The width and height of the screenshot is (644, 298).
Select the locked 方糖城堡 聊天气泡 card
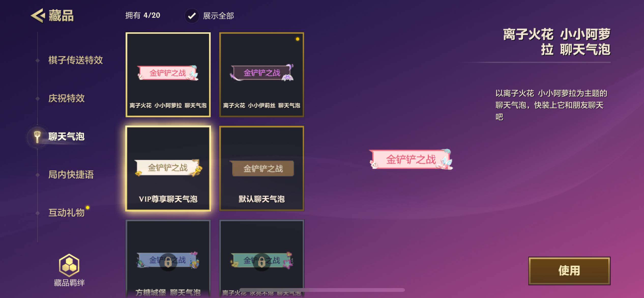(x=168, y=259)
